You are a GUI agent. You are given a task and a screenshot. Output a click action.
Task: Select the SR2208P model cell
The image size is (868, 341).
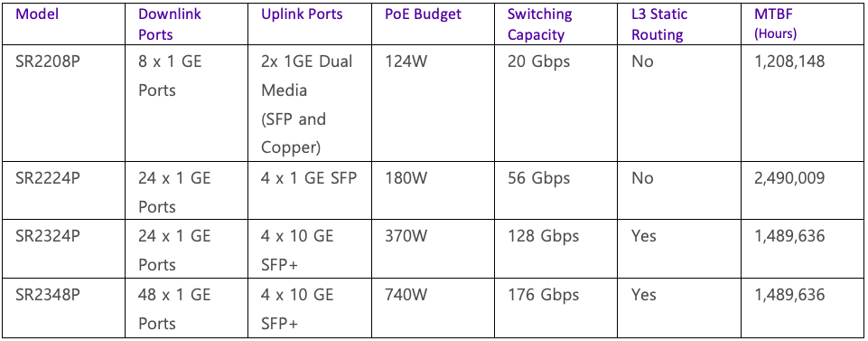point(48,62)
